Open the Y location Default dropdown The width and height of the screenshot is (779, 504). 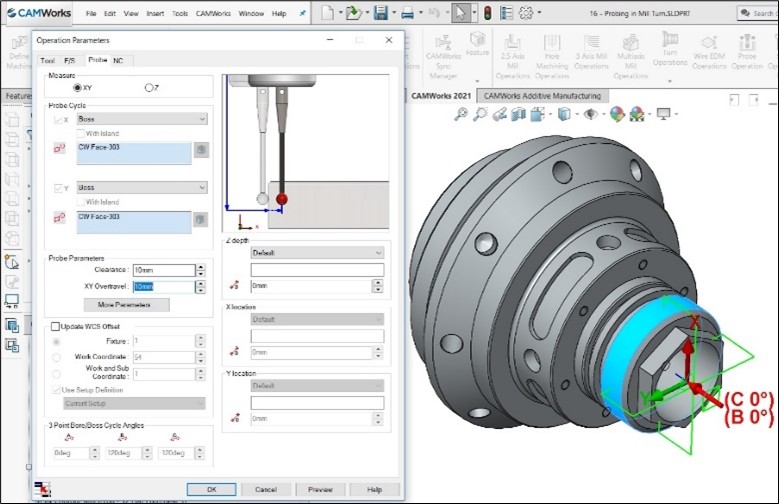(317, 386)
